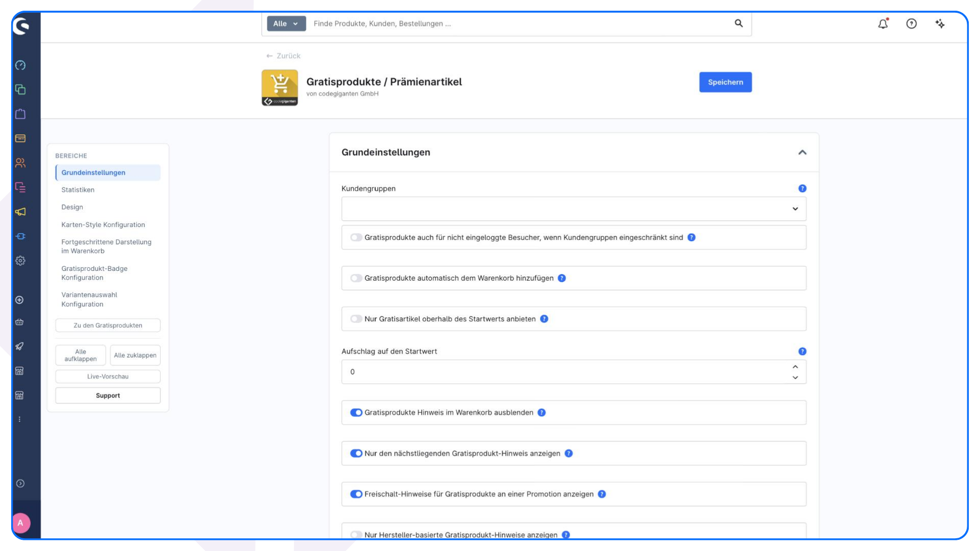Show help for Aufschlag auf den Startwert
Screen dimensions: 980x551
pyautogui.click(x=802, y=352)
